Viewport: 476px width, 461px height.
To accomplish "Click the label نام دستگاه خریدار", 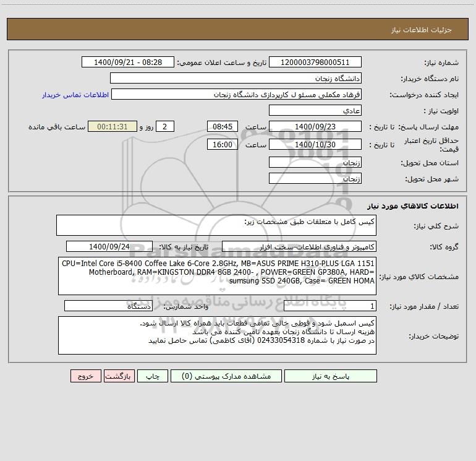I will tap(430, 79).
